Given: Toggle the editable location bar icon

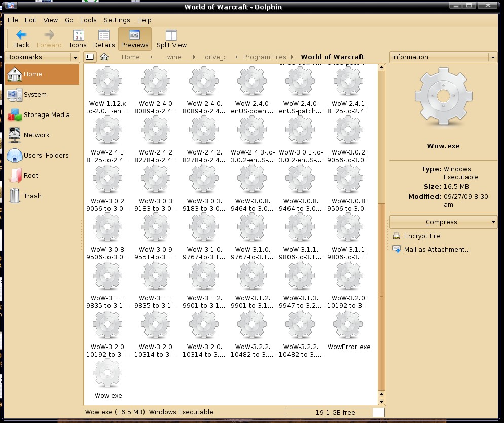Looking at the screenshot, I should [90, 57].
